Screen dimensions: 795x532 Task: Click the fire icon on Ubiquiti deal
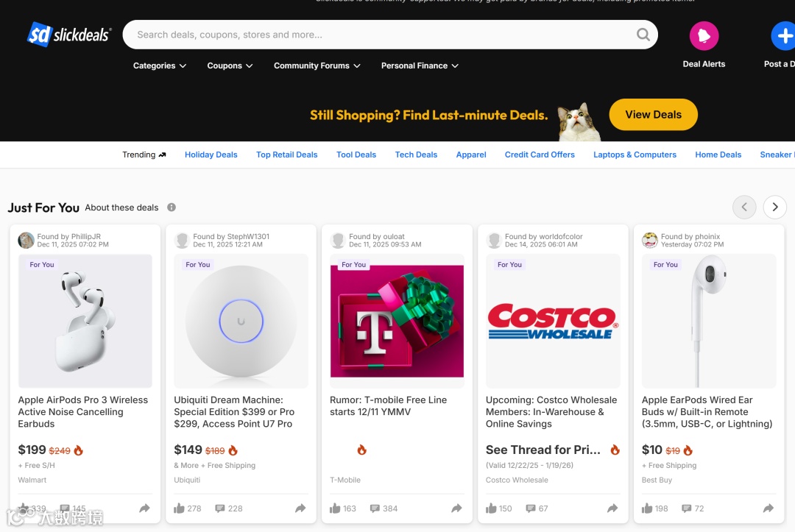233,450
